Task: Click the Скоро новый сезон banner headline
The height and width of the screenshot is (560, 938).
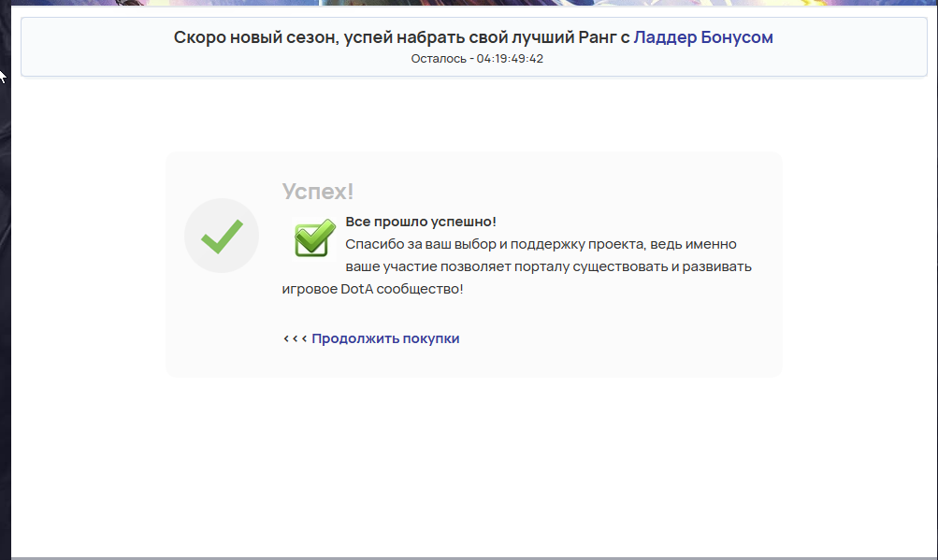Action: tap(402, 37)
